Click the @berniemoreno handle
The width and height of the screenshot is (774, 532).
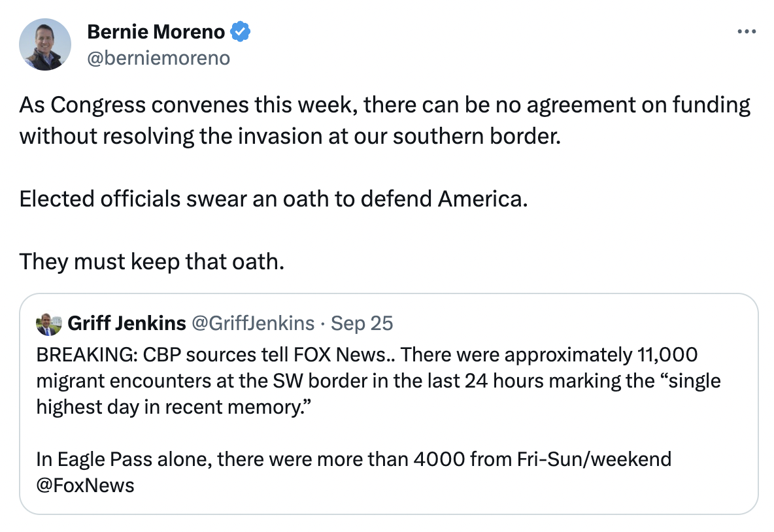(158, 58)
